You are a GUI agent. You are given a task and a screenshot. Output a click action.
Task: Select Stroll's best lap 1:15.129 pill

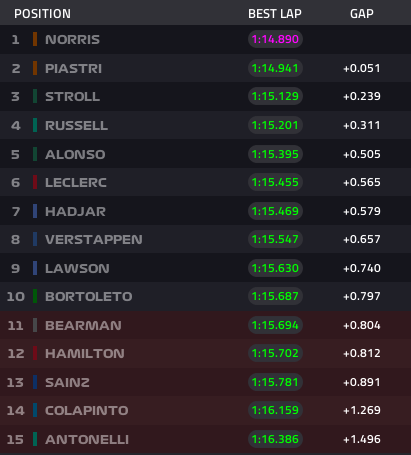(x=275, y=96)
